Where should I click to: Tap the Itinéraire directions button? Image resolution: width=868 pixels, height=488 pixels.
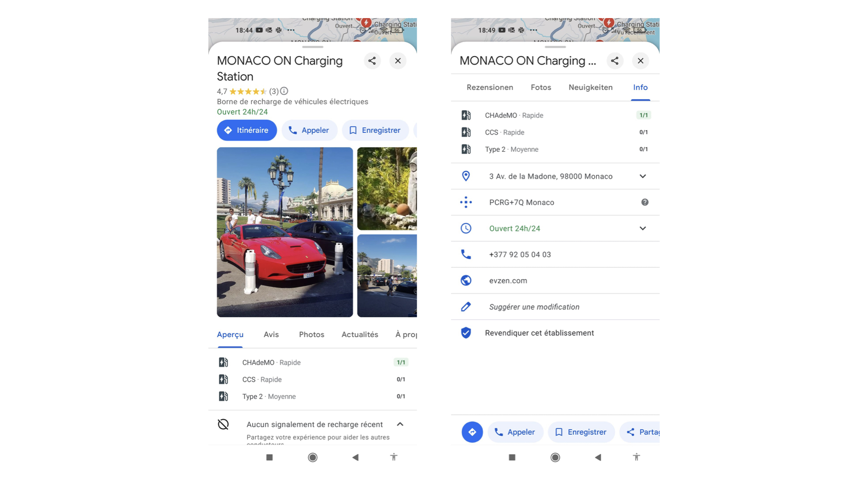[x=247, y=130]
